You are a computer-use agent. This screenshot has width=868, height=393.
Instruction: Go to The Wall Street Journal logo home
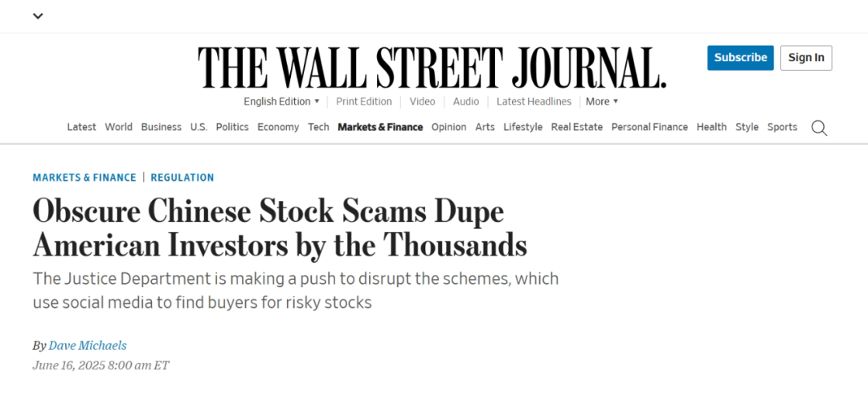click(x=432, y=68)
